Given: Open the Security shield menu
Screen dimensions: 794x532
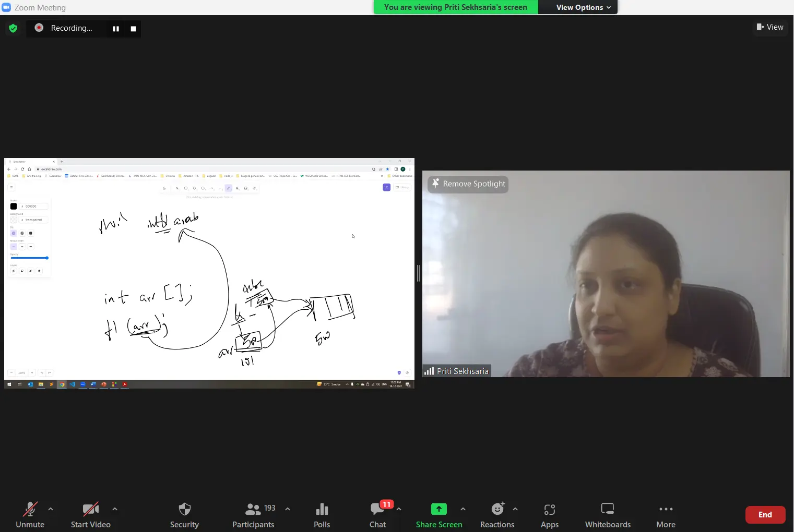Looking at the screenshot, I should (184, 514).
